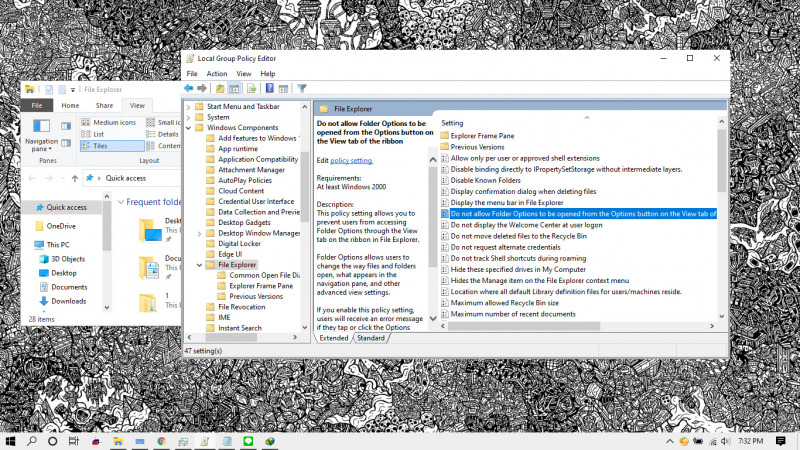Select Explorer Frame Pane in console tree

(x=261, y=286)
